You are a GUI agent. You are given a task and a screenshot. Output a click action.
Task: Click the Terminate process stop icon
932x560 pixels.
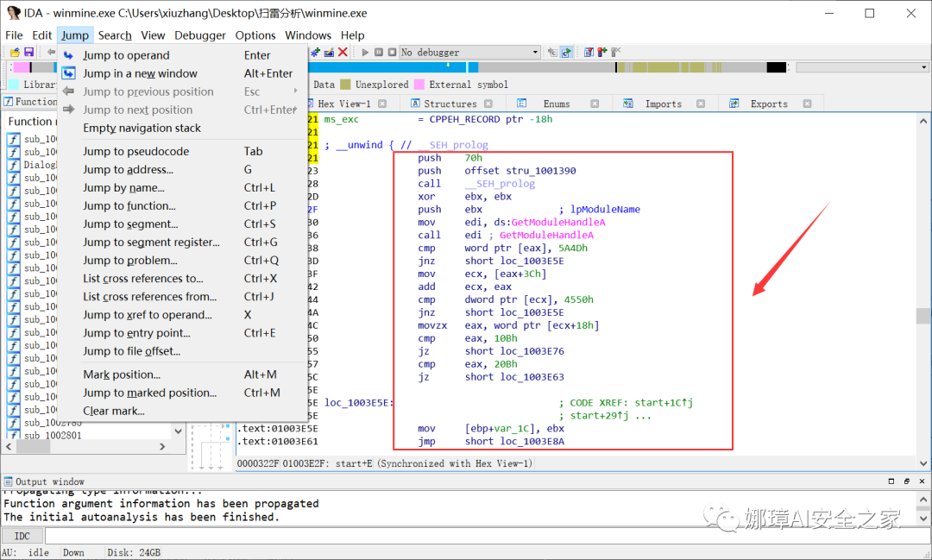[x=393, y=53]
